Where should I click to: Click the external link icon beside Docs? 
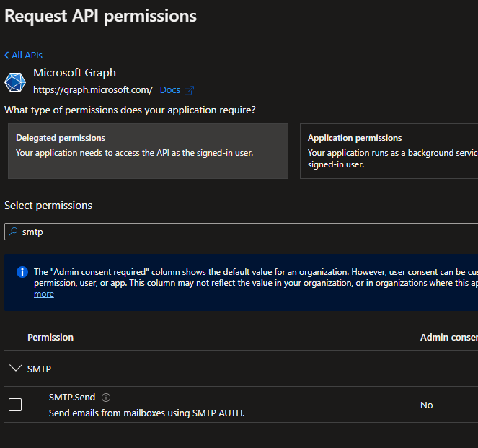pos(190,90)
